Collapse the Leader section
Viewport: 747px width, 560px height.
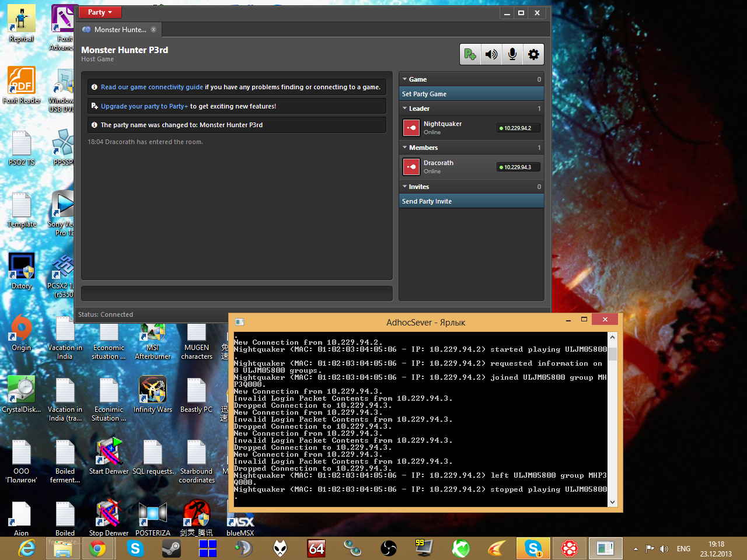(404, 108)
